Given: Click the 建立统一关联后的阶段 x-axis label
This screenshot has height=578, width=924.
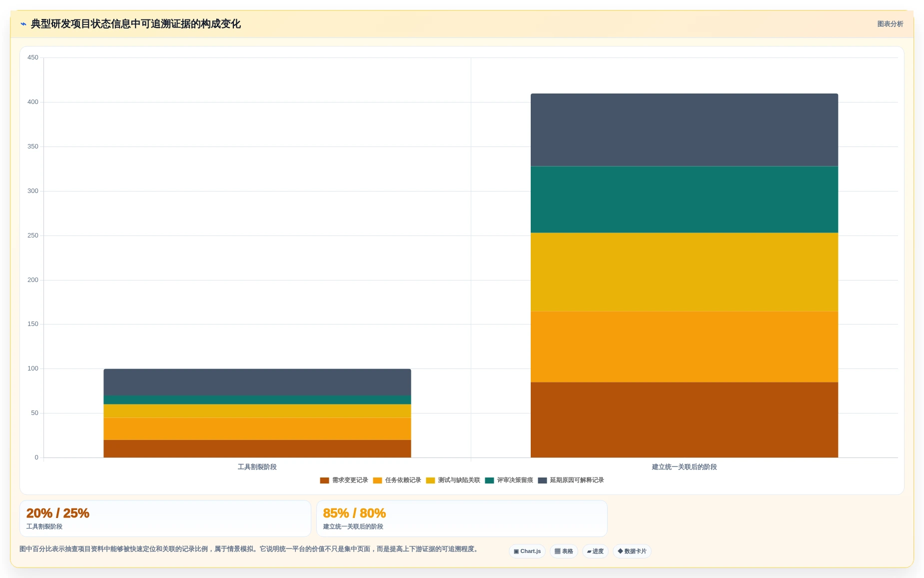Looking at the screenshot, I should tap(684, 467).
